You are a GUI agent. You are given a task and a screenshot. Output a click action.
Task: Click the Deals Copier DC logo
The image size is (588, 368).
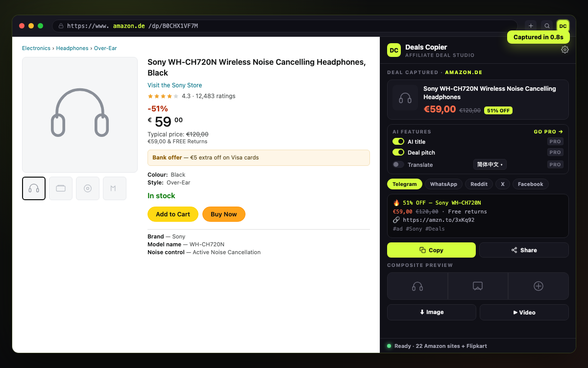point(394,50)
